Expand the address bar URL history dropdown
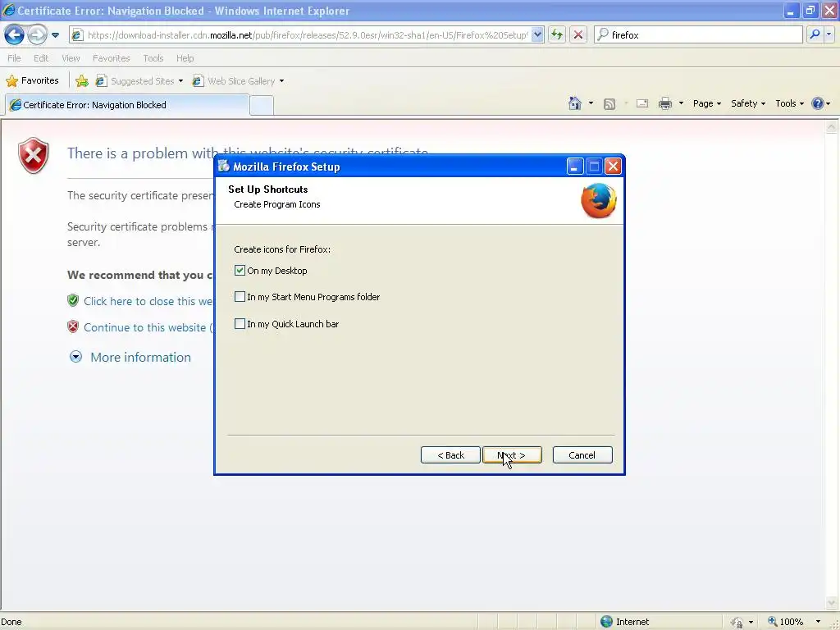This screenshot has width=840, height=630. click(x=537, y=34)
